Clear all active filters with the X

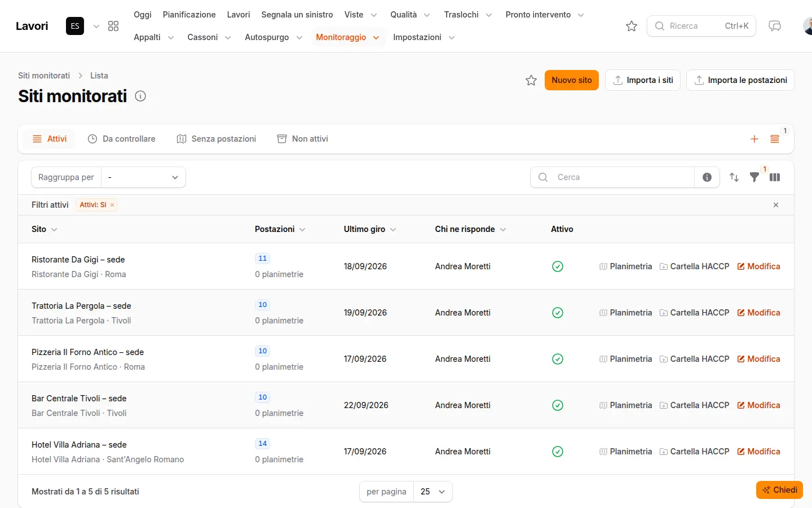coord(776,205)
